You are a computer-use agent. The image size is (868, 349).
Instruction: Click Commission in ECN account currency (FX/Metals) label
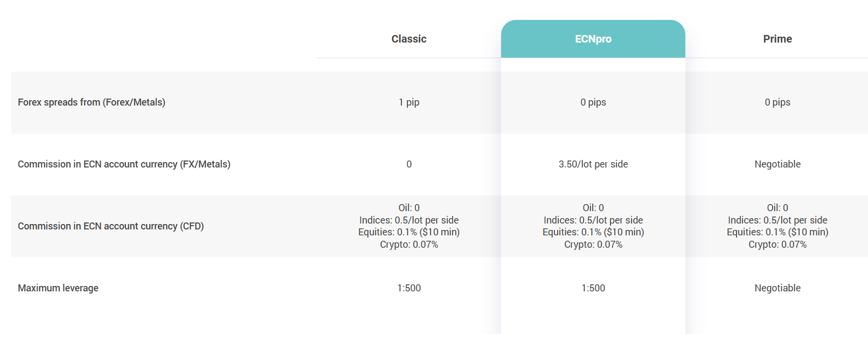[124, 164]
